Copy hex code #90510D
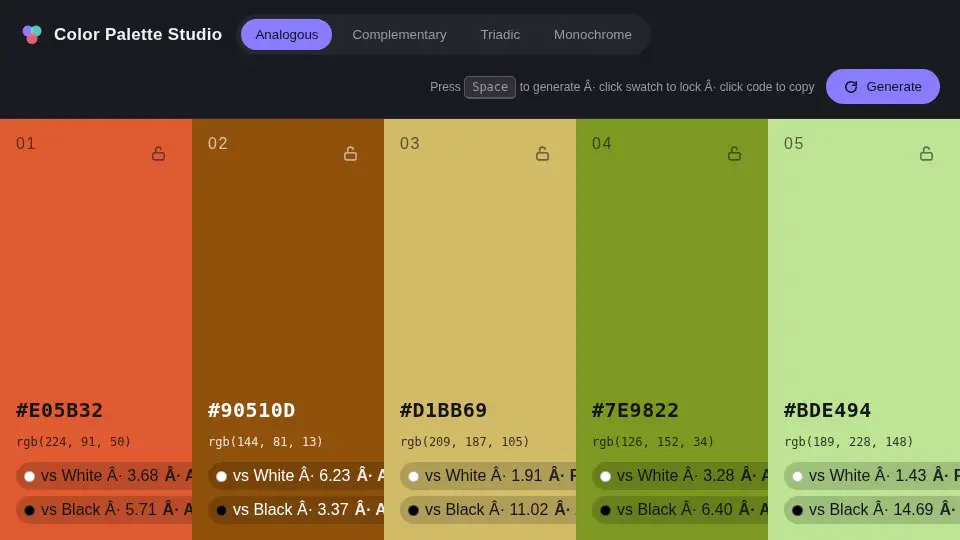This screenshot has height=540, width=960. (252, 410)
